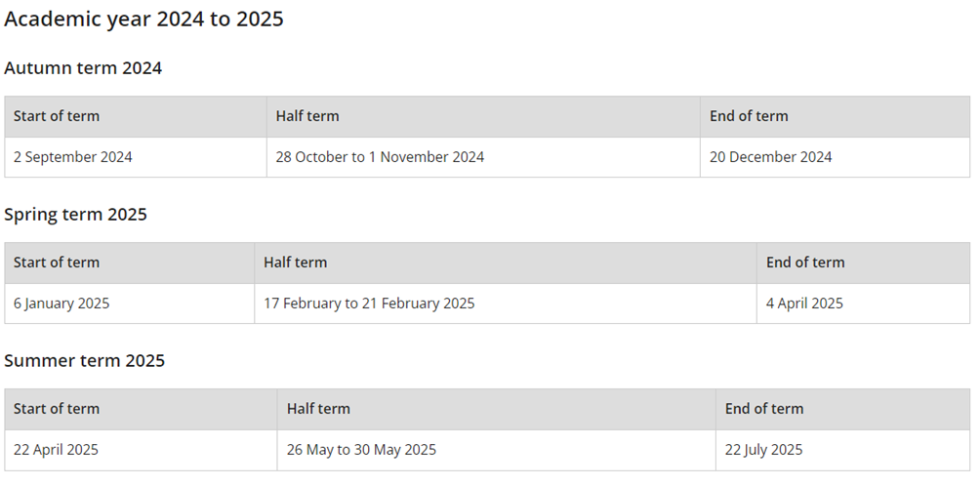Click Summer table Start of term header
Viewport: 980px width, 486px height.
pos(141,409)
